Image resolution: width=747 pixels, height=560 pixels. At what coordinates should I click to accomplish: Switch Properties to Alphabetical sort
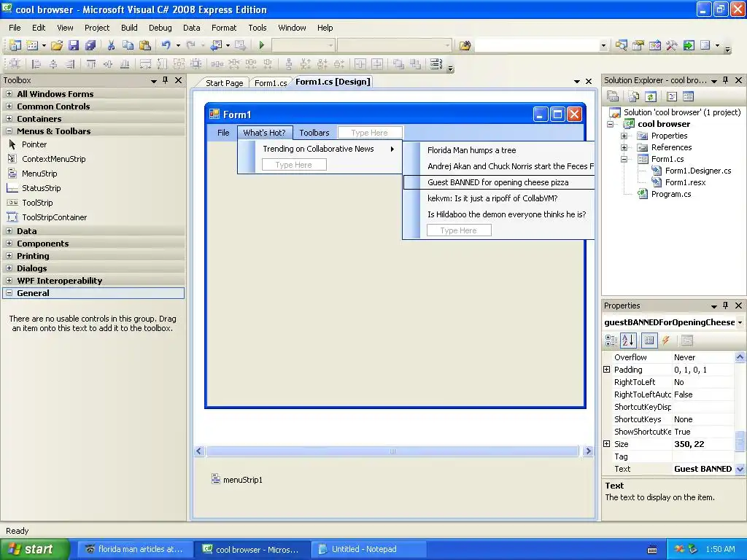[x=628, y=341]
